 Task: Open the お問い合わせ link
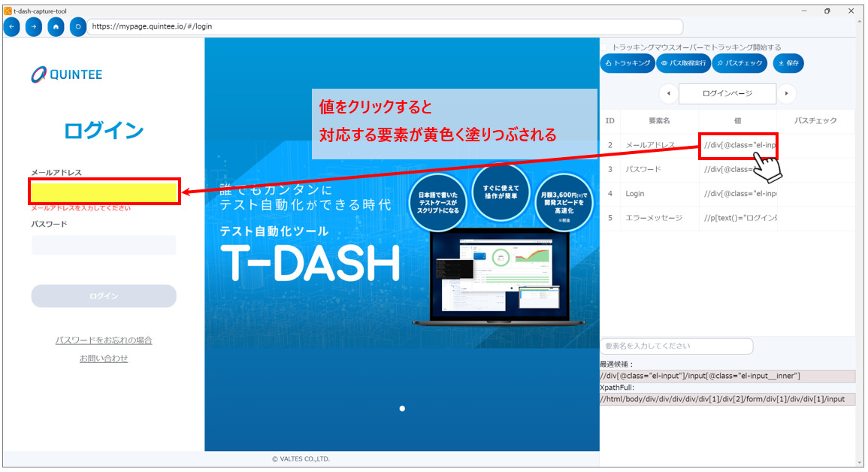click(x=104, y=359)
